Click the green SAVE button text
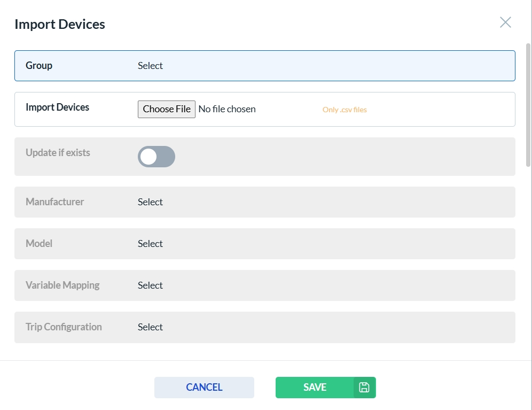 (315, 388)
